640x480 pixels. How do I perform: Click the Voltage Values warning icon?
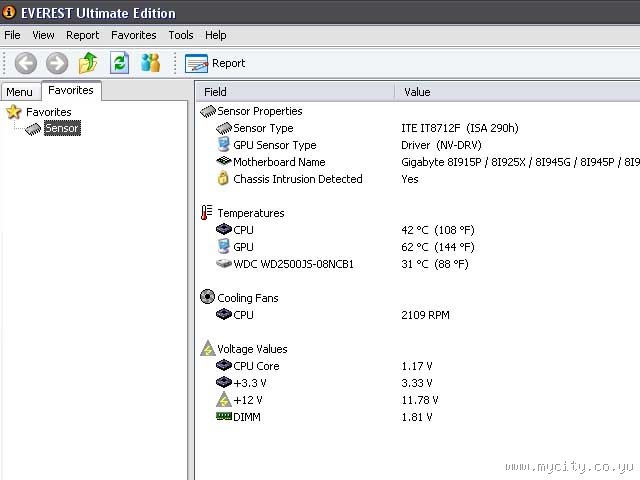pos(208,348)
